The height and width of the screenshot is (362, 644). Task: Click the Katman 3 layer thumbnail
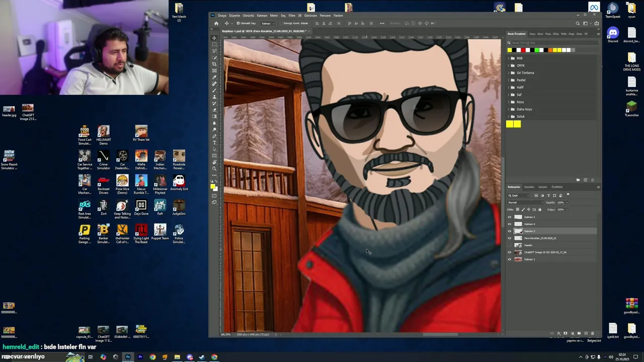click(x=518, y=231)
